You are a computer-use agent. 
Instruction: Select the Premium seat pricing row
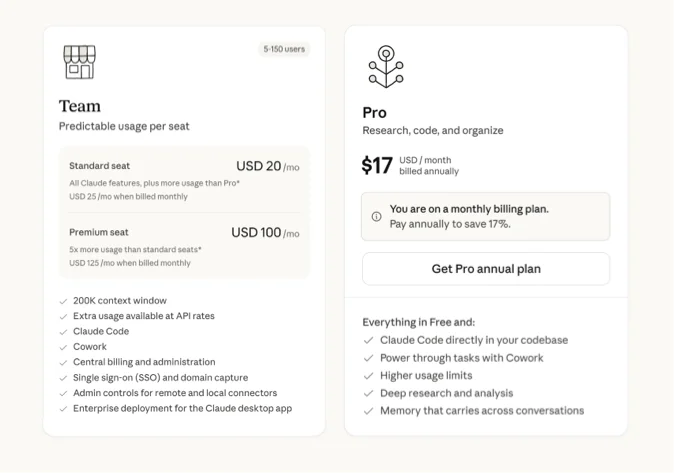[x=184, y=246]
